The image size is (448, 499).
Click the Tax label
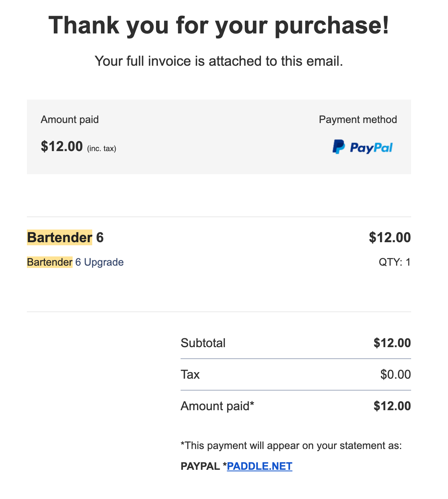[190, 374]
